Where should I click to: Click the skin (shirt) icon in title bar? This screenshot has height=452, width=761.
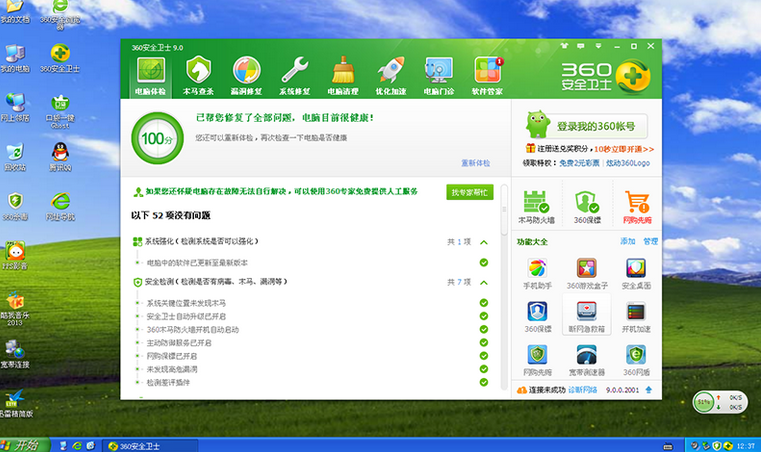564,46
